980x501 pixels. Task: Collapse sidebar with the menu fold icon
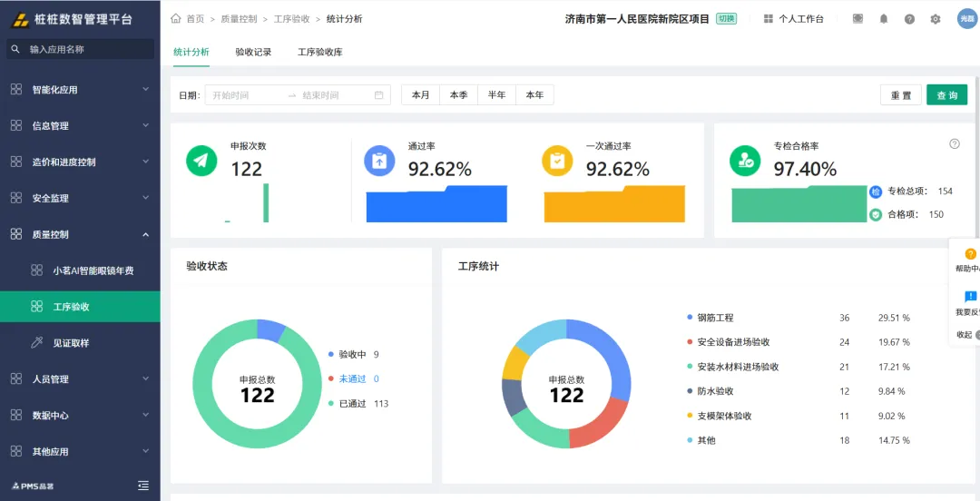[143, 486]
